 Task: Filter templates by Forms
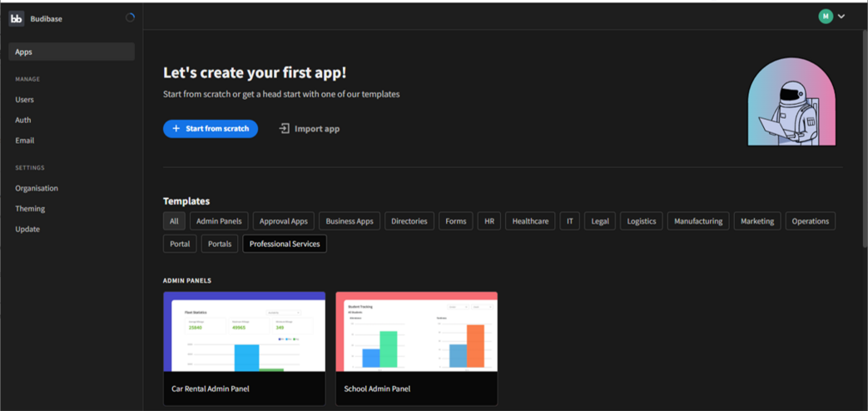tap(455, 221)
